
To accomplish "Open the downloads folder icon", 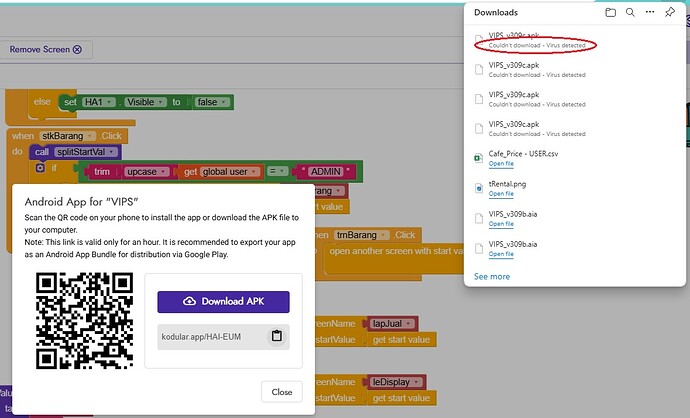I will click(x=610, y=12).
